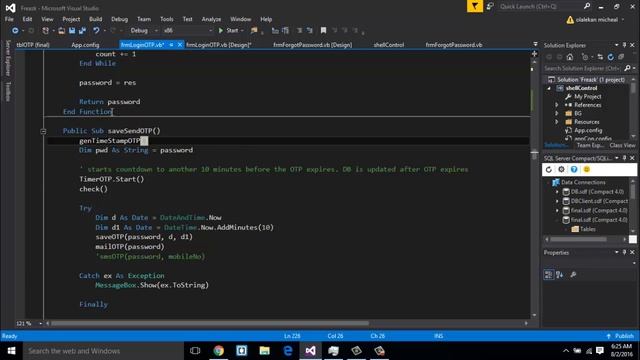Toggle Alphabetical sort in Properties panel
The height and width of the screenshot is (360, 640).
560,275
